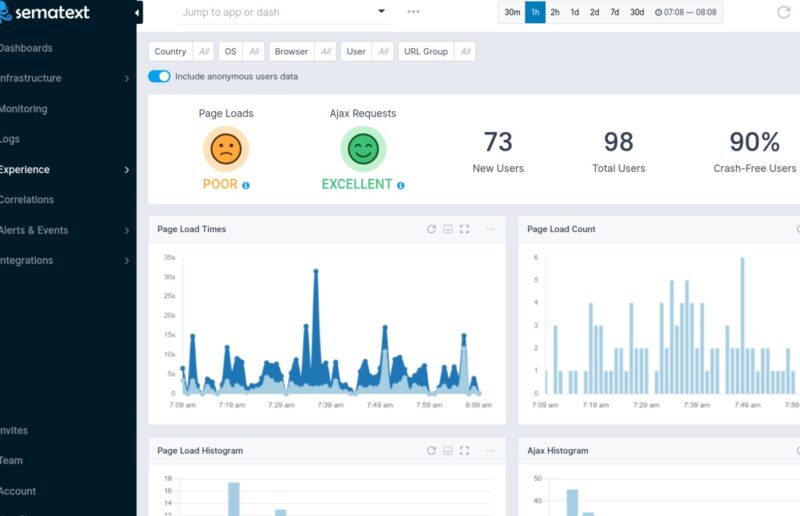Click the 73 New Users metric
This screenshot has height=516, width=800.
click(498, 152)
